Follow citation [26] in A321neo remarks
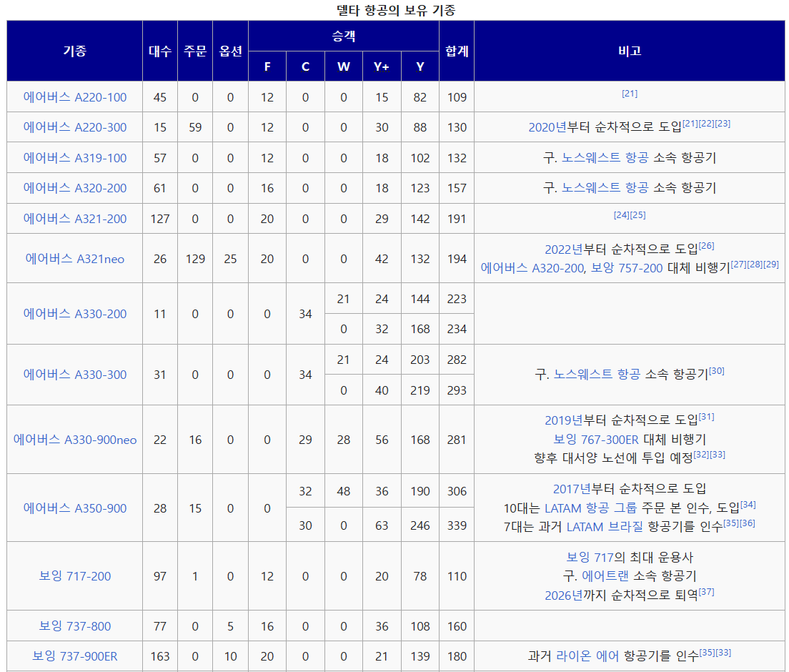The width and height of the screenshot is (789, 672). click(x=707, y=246)
